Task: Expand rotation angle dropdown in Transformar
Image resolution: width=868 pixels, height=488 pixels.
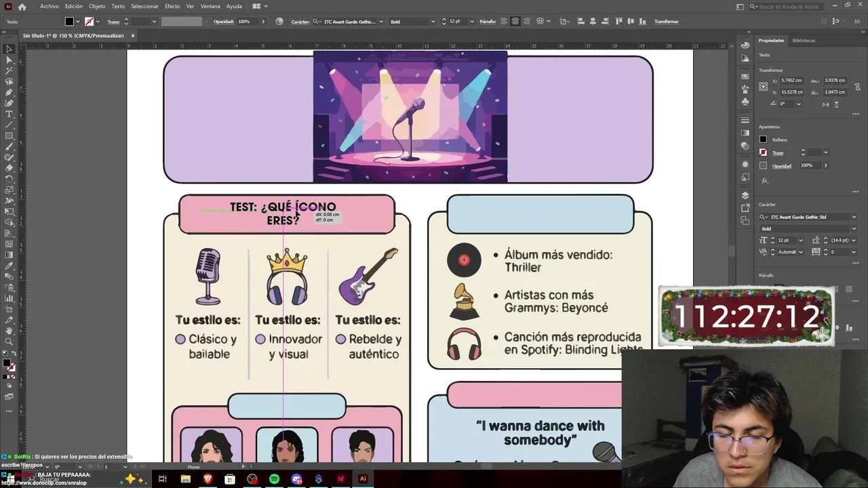Action: (x=798, y=104)
